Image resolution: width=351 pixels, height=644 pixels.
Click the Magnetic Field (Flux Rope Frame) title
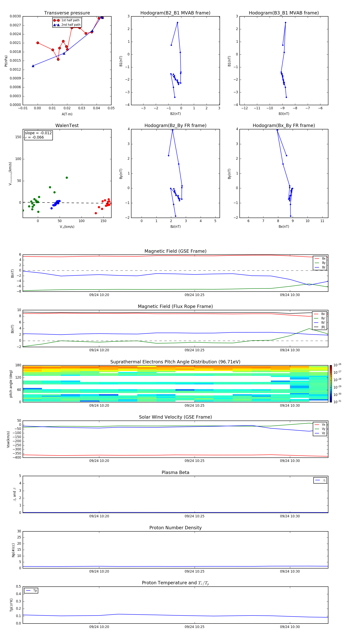pos(175,307)
